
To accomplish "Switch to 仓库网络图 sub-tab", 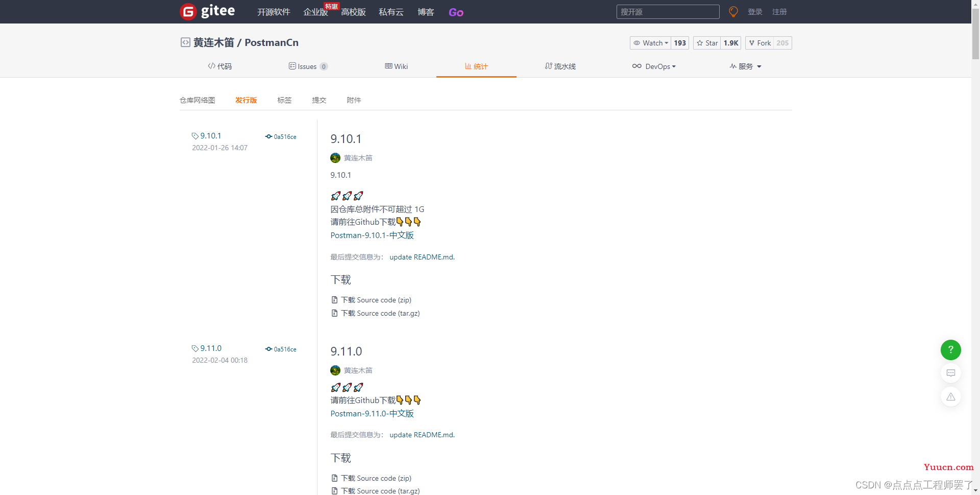I will (198, 100).
